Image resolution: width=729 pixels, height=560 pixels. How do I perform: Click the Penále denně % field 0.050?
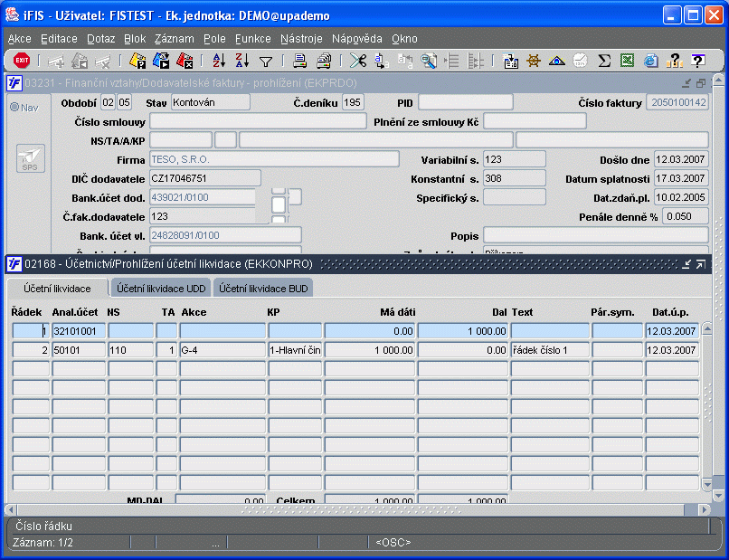coord(686,216)
